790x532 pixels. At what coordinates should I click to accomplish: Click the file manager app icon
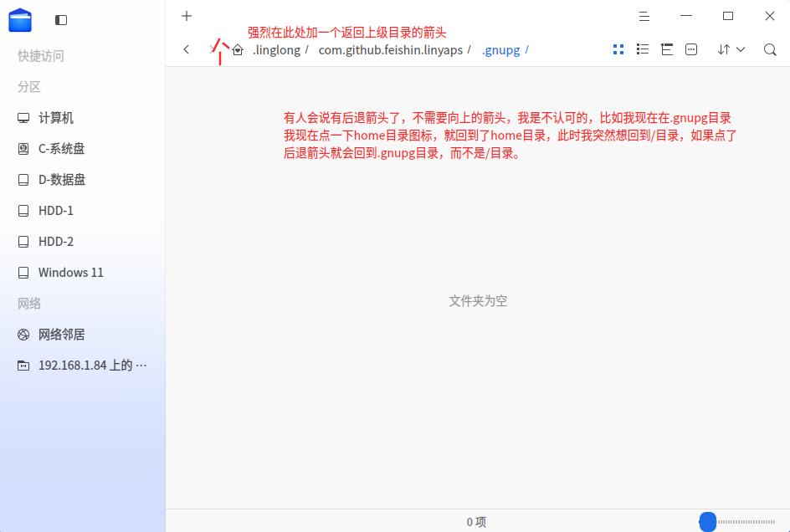click(x=20, y=20)
